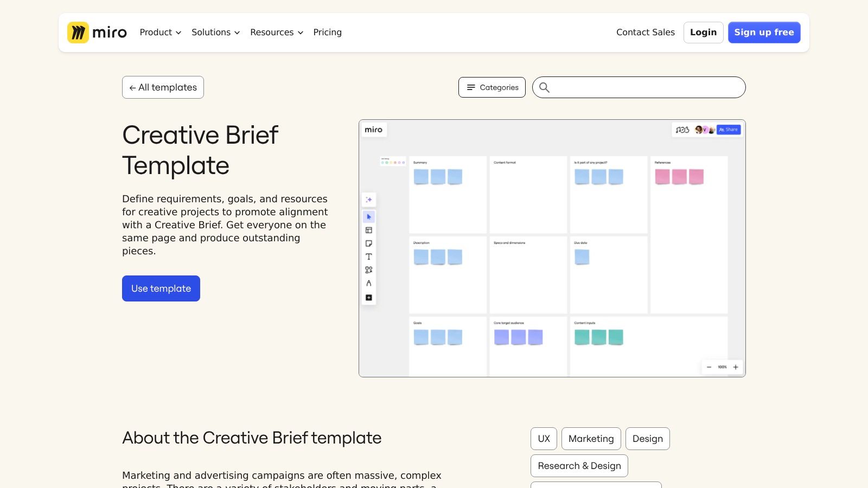Select the Design category tag

(648, 439)
